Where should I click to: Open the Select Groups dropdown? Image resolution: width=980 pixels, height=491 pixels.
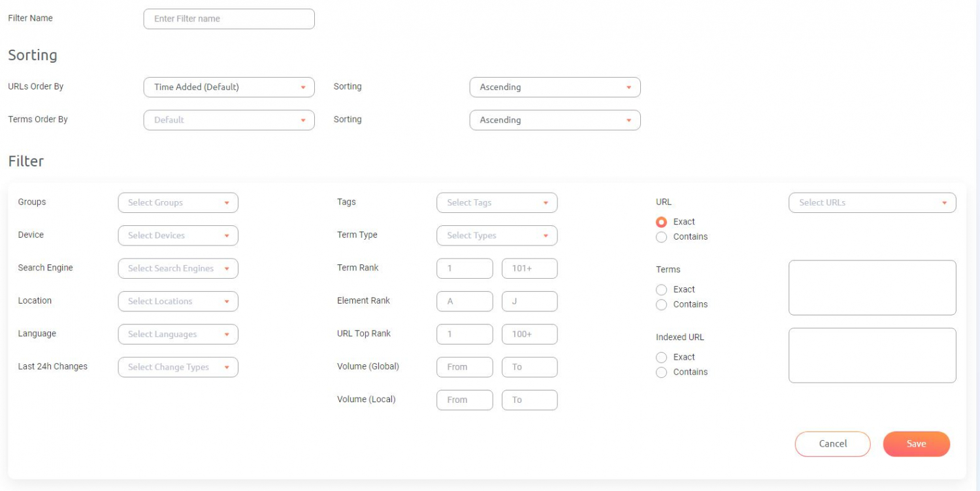[x=178, y=202]
